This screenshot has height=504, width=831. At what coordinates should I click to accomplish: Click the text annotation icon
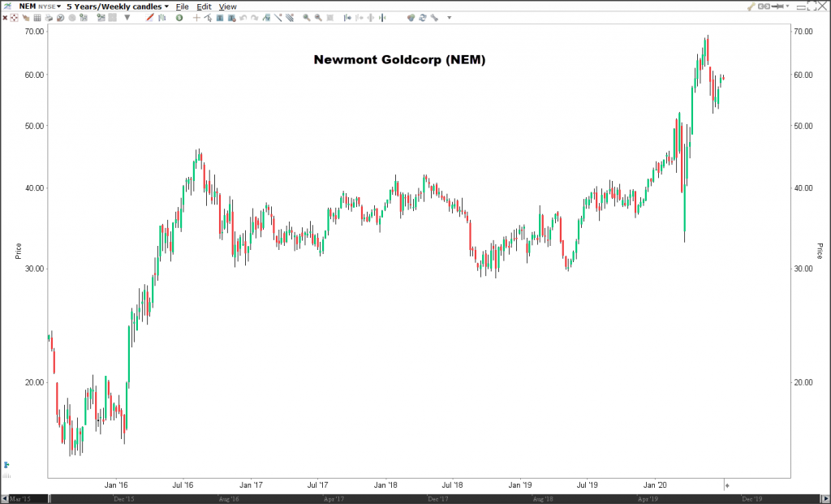220,18
